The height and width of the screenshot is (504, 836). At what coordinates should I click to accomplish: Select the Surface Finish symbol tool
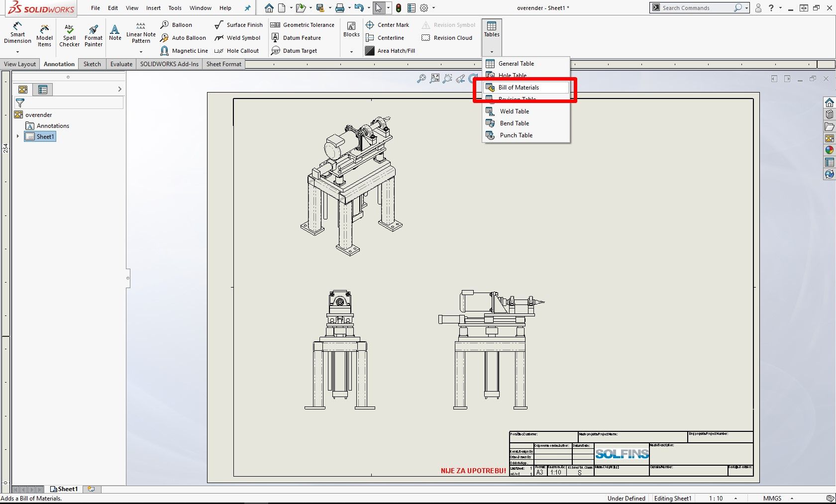coord(238,25)
